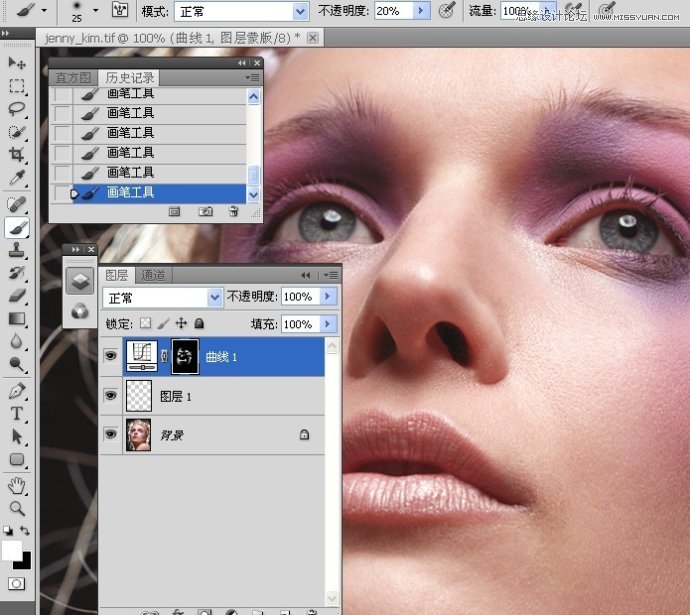The height and width of the screenshot is (615, 690).
Task: Select the Lasso tool in toolbox
Action: click(x=17, y=109)
